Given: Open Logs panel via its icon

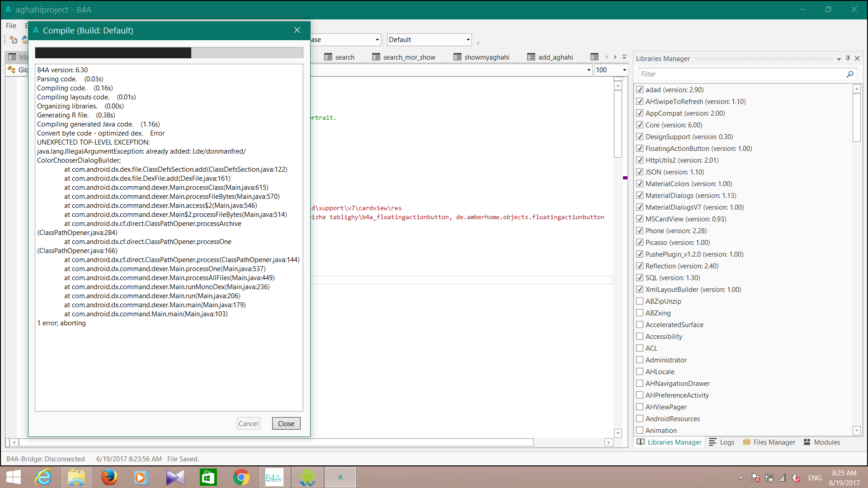Looking at the screenshot, I should (713, 442).
